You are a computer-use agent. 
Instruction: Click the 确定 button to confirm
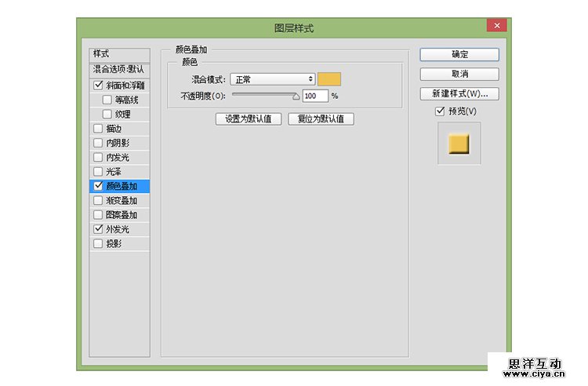click(459, 54)
